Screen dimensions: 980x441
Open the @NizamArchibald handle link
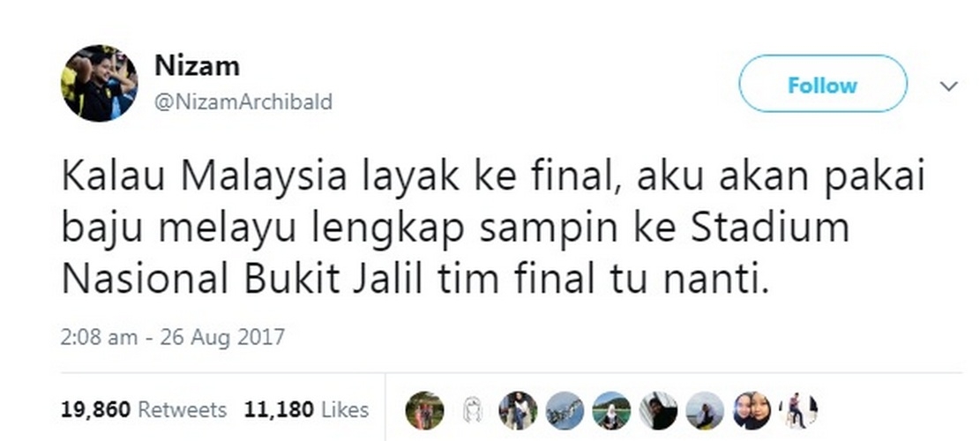(x=243, y=101)
